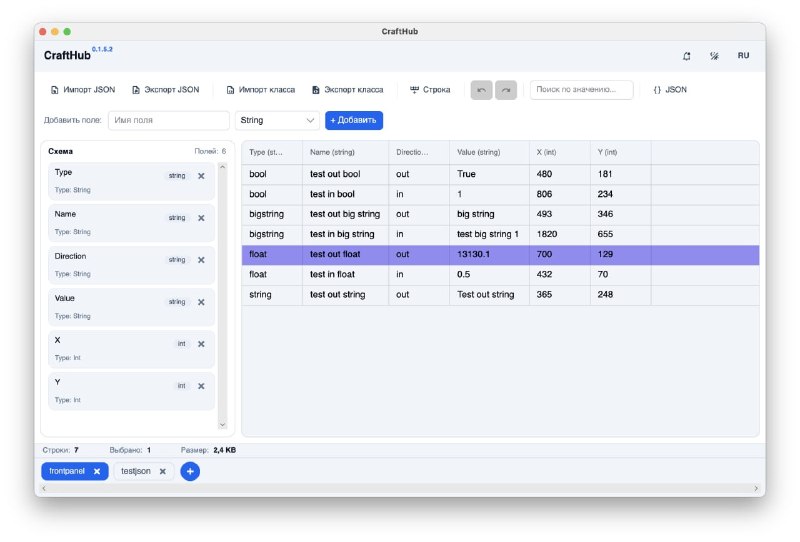Image resolution: width=800 pixels, height=542 pixels.
Task: Select the Type schema field card
Action: [131, 181]
